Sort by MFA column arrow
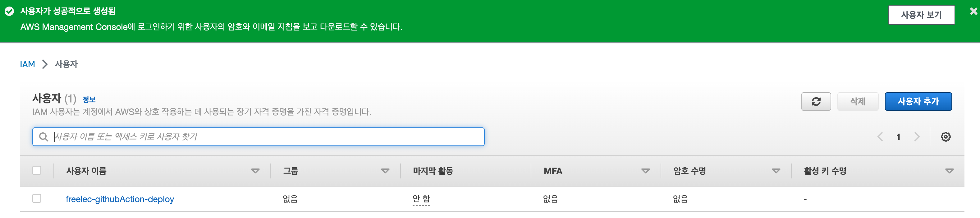The height and width of the screenshot is (218, 980). pyautogui.click(x=645, y=171)
